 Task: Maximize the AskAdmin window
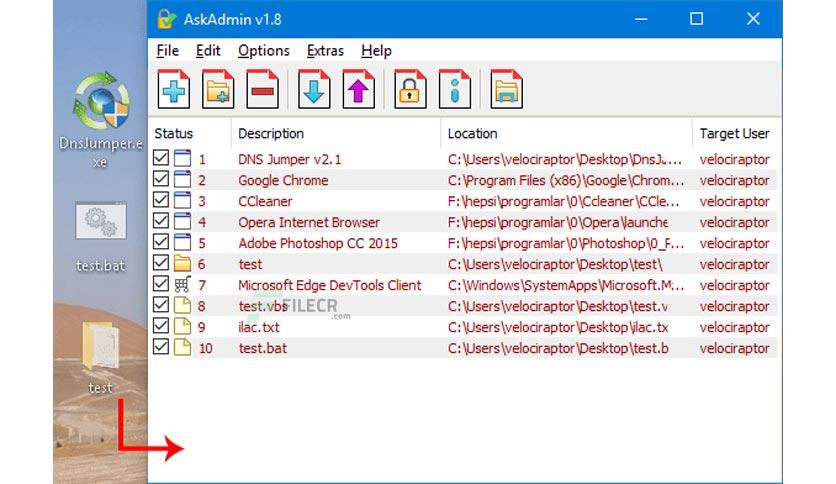pyautogui.click(x=696, y=19)
